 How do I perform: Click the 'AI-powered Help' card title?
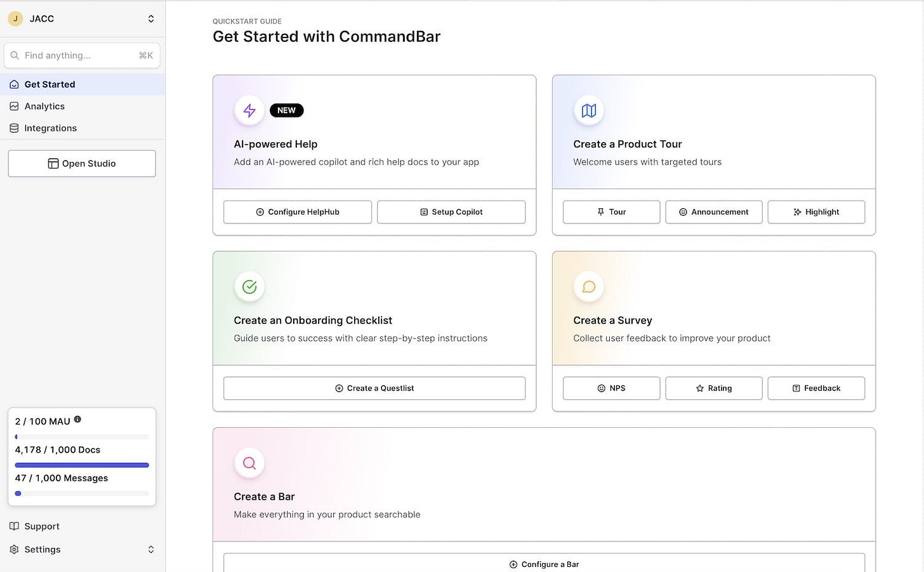point(275,144)
